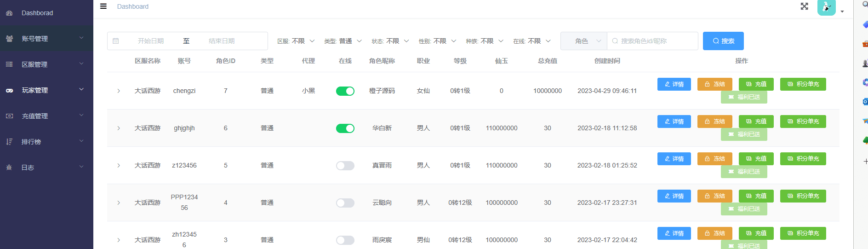Open 排行榜 sidebar menu

tap(46, 142)
